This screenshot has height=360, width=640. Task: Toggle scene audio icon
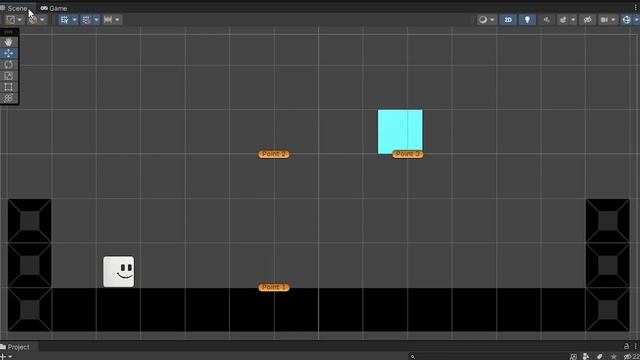547,20
